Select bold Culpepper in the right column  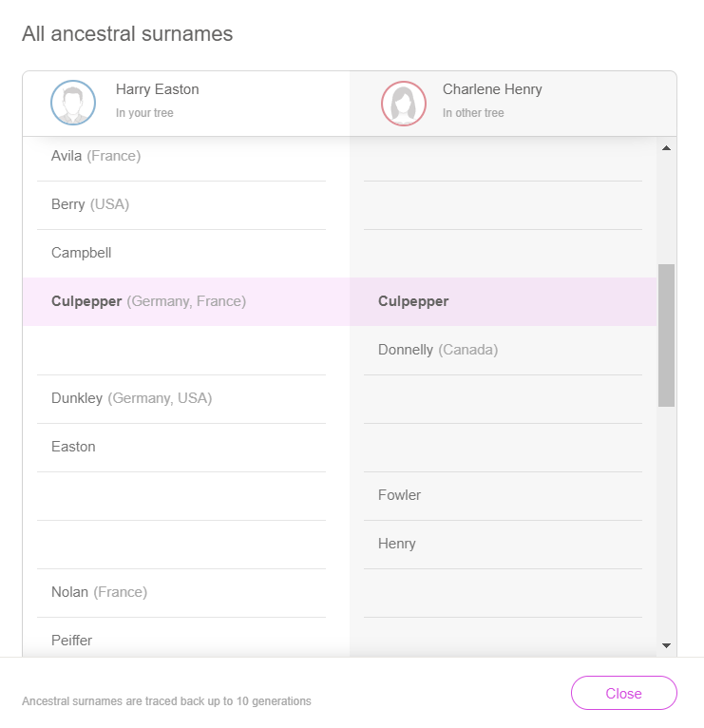click(413, 301)
